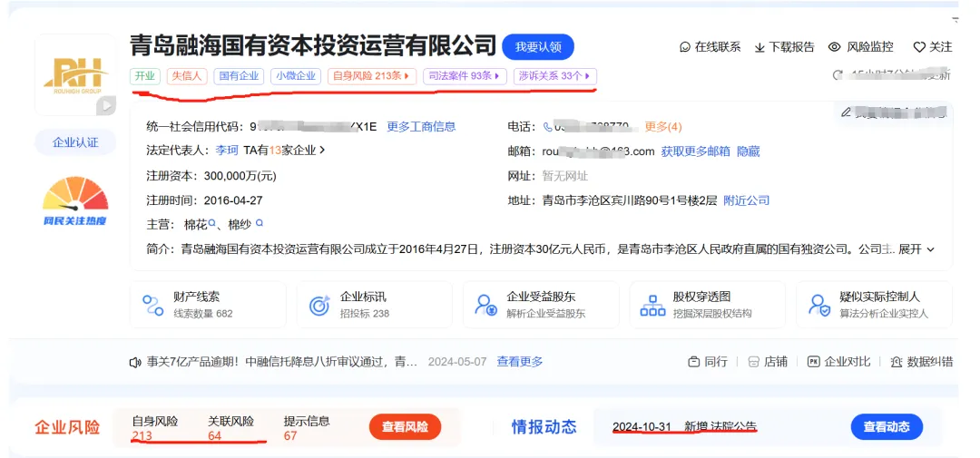Viewport: 980px width, 458px height.
Task: Click the 我要认领 claim button
Action: click(x=537, y=47)
